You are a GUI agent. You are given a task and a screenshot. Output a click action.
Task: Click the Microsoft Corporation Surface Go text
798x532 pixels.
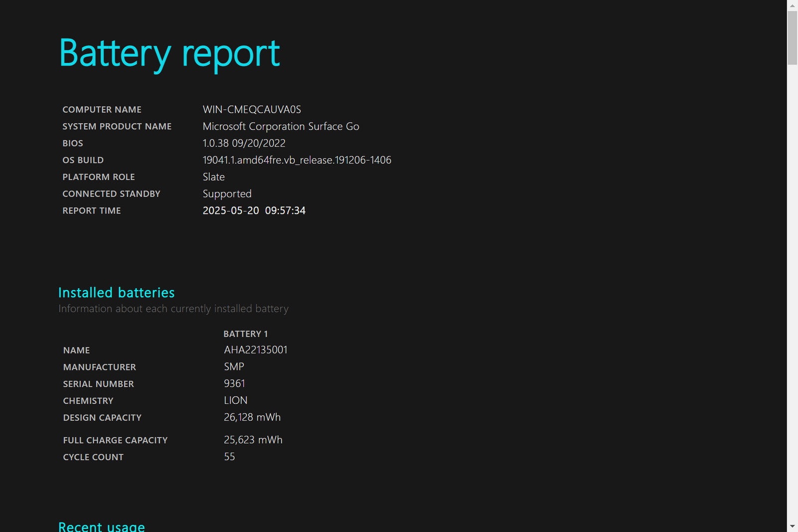tap(281, 127)
